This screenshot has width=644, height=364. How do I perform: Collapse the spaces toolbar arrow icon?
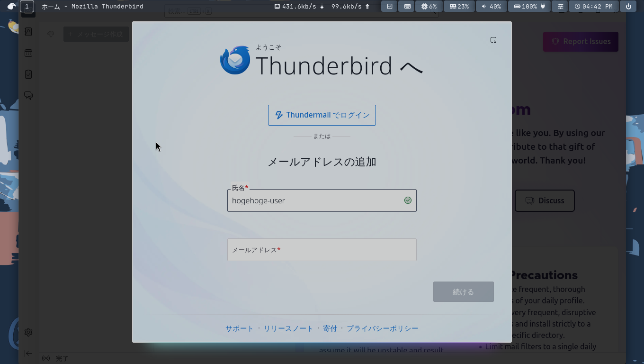[28, 353]
